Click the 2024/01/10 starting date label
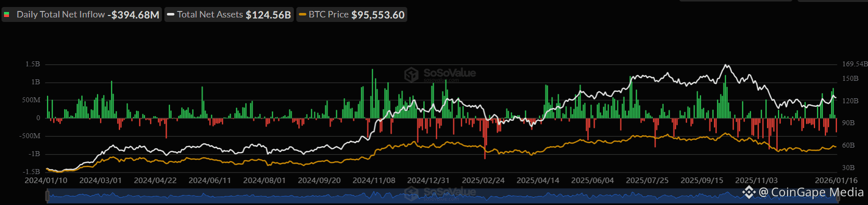868x205 pixels. [x=46, y=181]
